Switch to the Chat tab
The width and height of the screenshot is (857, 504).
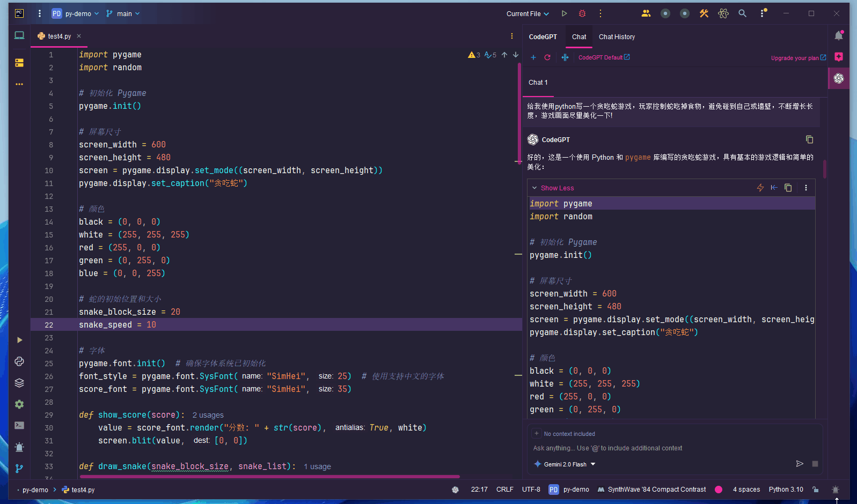[x=579, y=37]
